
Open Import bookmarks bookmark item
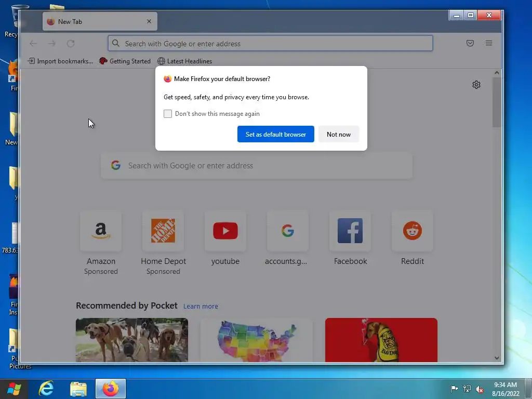[x=60, y=61]
